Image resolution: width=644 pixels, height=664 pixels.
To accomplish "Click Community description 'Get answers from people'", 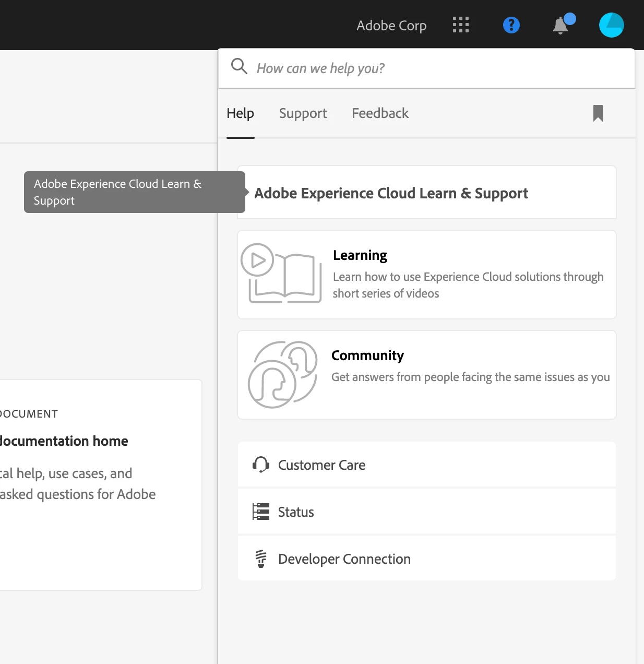I will [471, 377].
